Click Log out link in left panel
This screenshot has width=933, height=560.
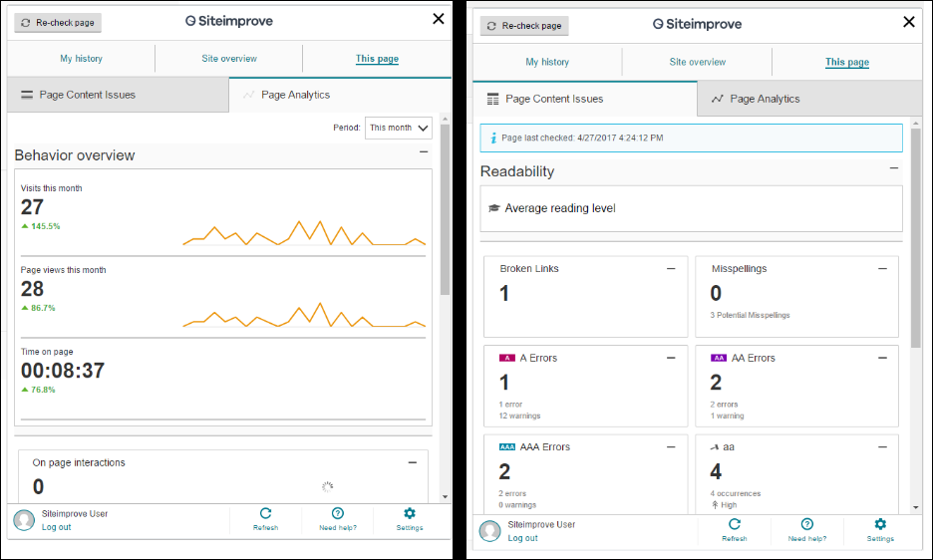pos(56,527)
